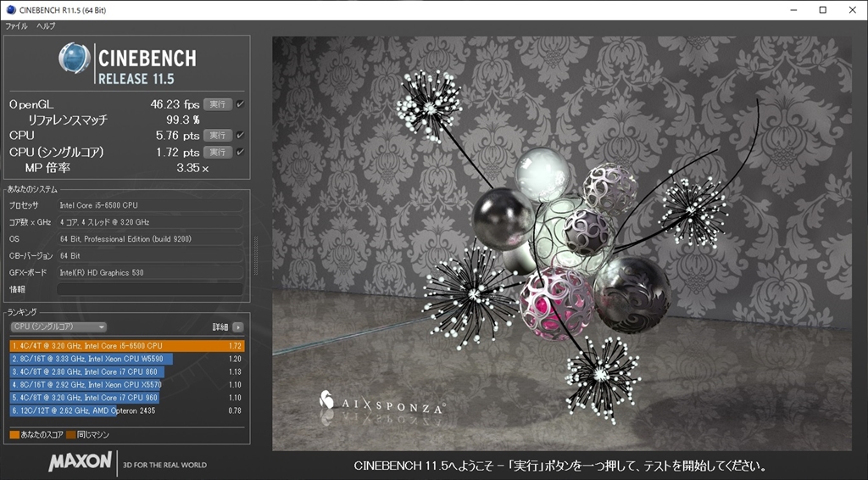Minimize the Cinebench window
Screen dimensions: 868x480
tap(793, 10)
